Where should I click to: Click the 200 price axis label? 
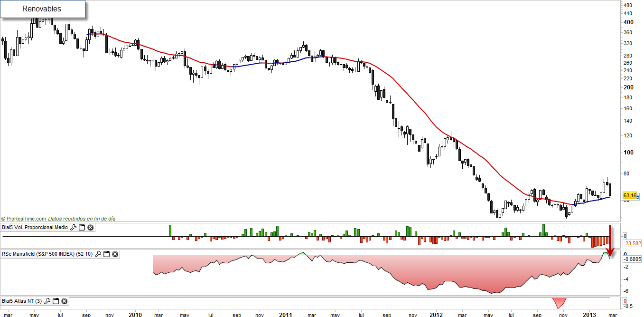627,87
